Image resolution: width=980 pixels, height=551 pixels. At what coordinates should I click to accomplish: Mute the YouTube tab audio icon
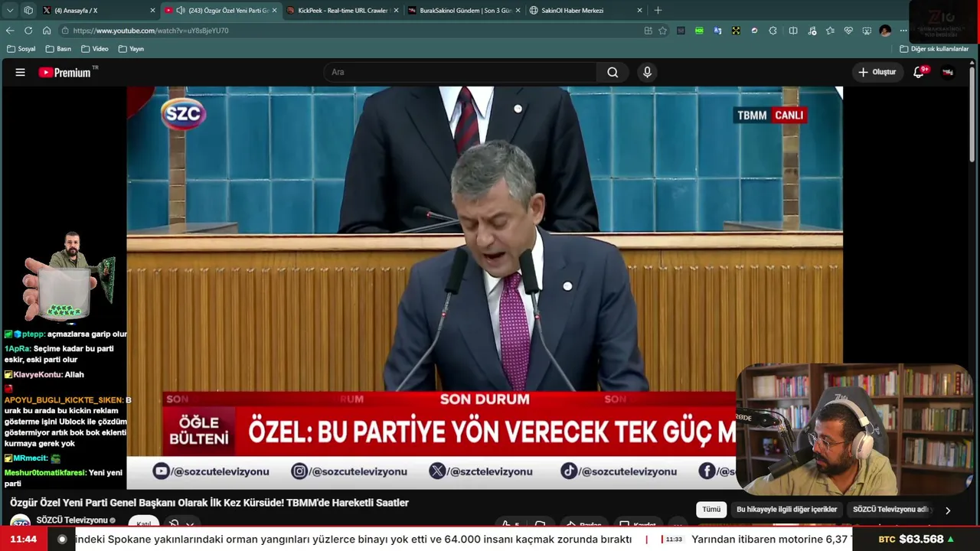[181, 11]
